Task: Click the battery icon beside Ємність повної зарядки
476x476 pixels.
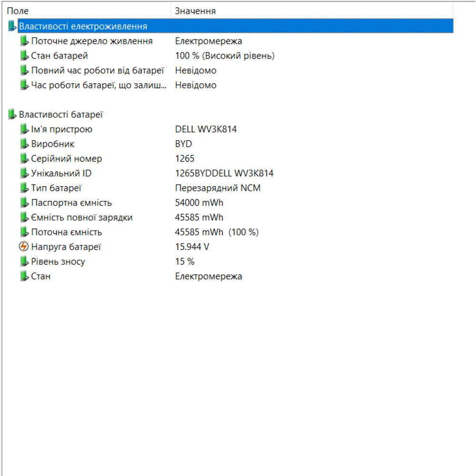Action: tap(24, 217)
